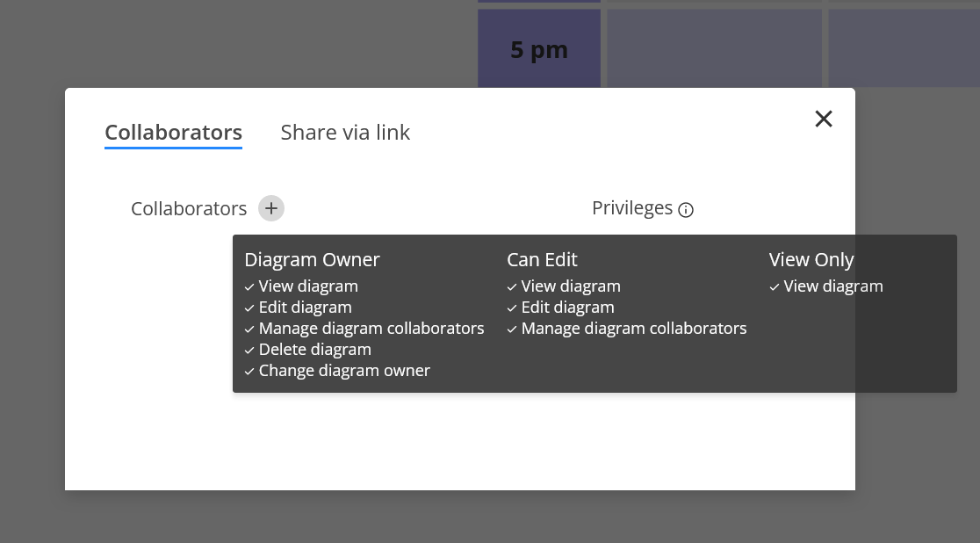Viewport: 980px width, 543px height.
Task: Click the Diagram Owner heading in tooltip
Action: coord(312,259)
